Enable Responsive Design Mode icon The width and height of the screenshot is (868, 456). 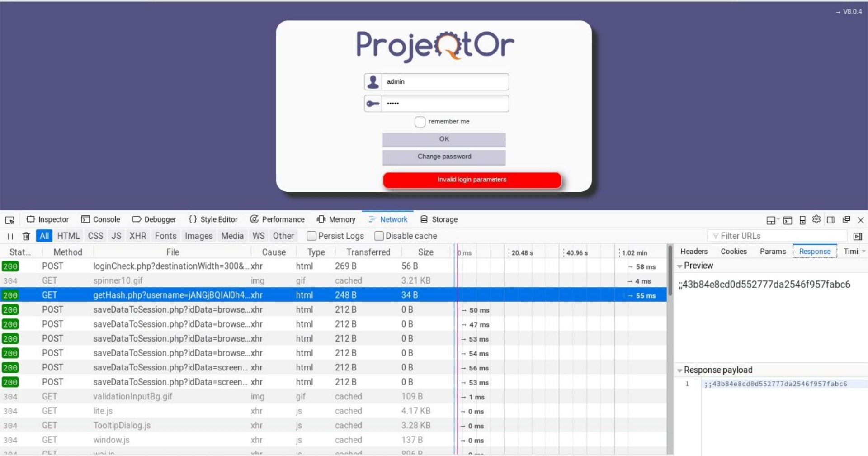pyautogui.click(x=802, y=220)
